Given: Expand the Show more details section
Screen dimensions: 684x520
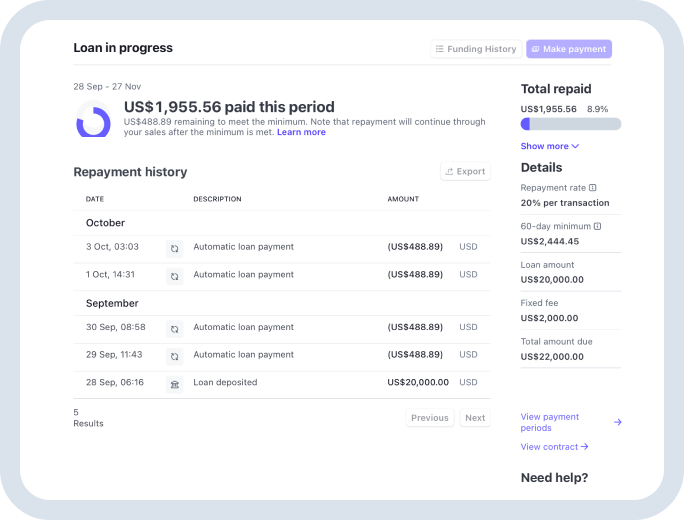Looking at the screenshot, I should click(549, 146).
